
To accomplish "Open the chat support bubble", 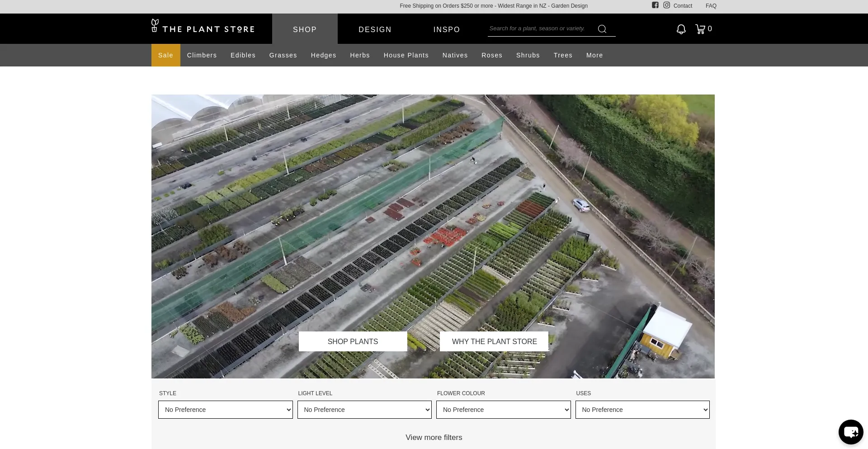I will pos(850,432).
